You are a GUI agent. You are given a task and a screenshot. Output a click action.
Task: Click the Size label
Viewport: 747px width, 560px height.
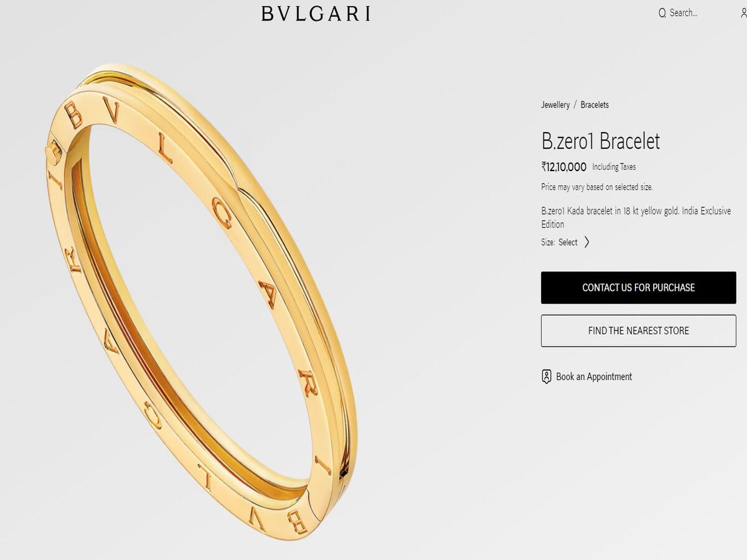[x=548, y=242]
